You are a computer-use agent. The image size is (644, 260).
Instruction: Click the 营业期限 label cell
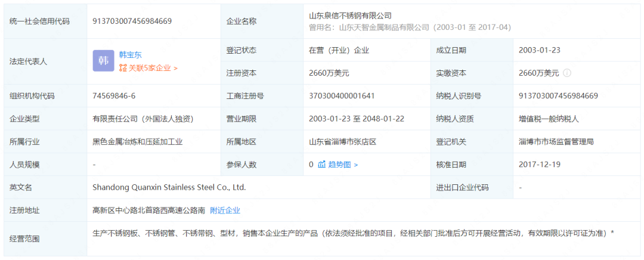pyautogui.click(x=262, y=119)
